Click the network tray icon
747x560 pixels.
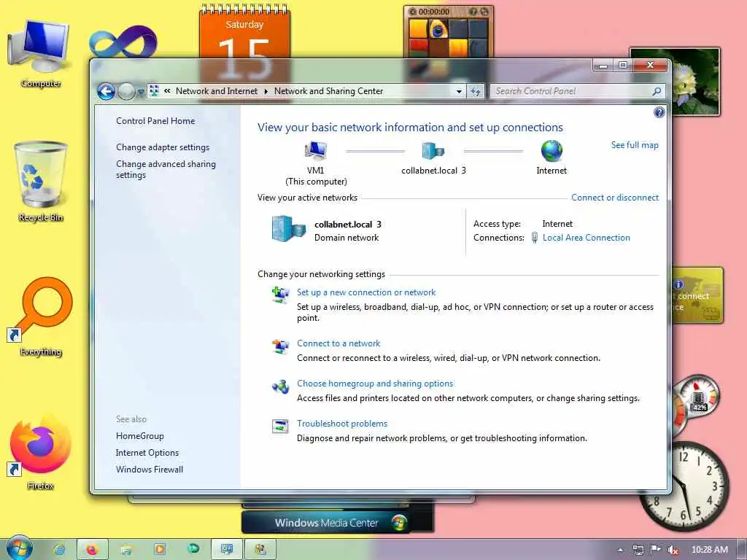[638, 550]
